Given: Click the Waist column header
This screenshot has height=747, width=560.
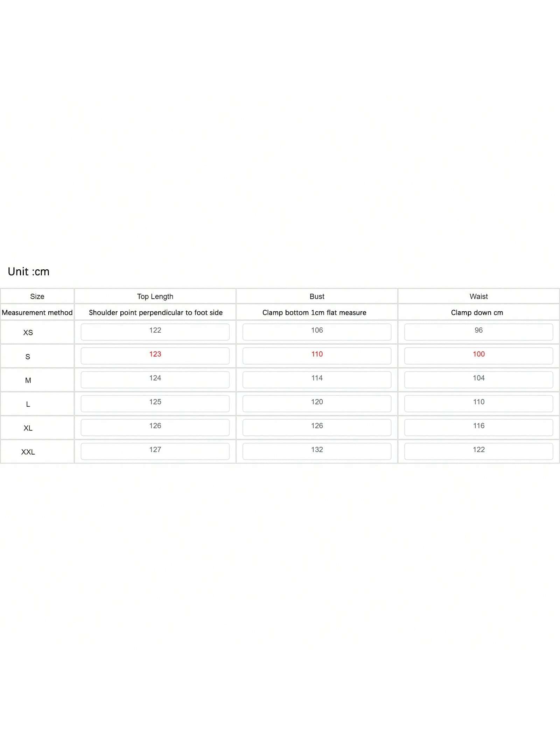Looking at the screenshot, I should pos(478,296).
